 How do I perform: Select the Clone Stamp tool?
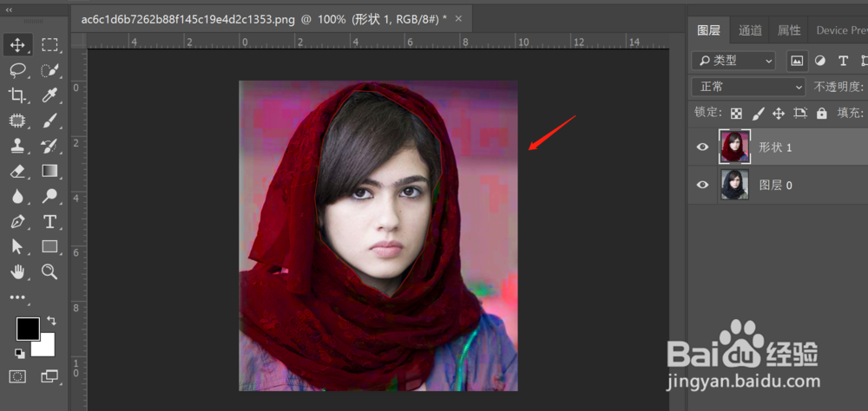(17, 146)
